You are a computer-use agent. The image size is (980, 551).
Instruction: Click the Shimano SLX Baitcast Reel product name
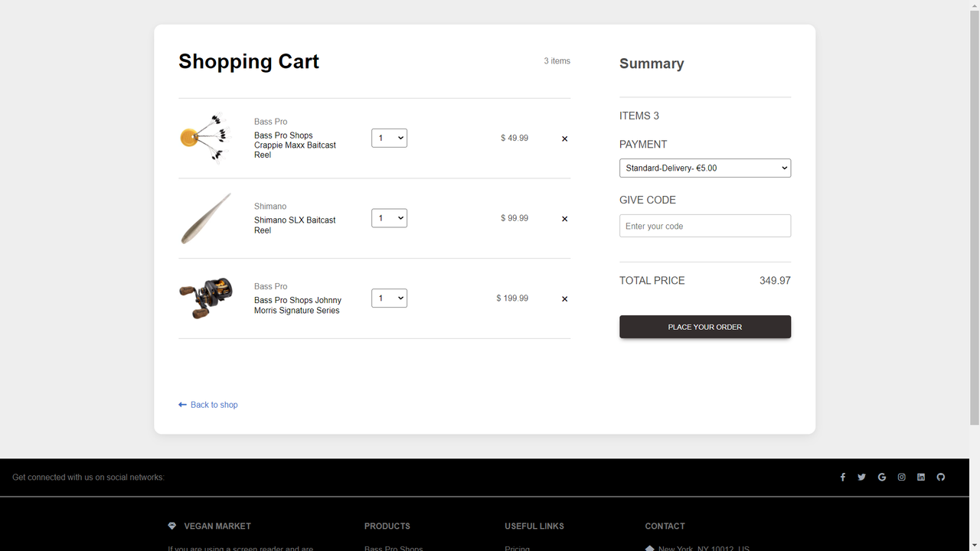point(295,225)
